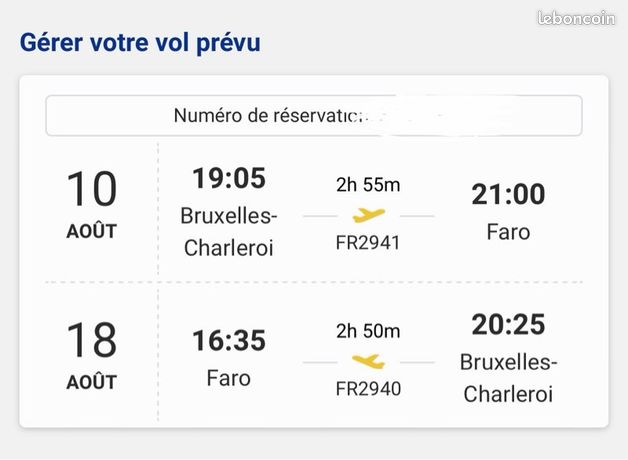This screenshot has height=460, width=628.
Task: Open flight number FR2941
Action: point(368,243)
